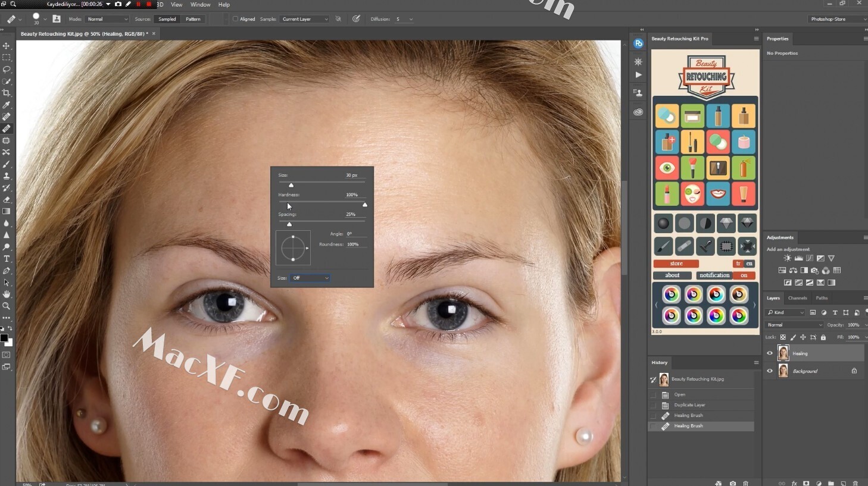Click the lips icon in Retouching Kit
Viewport: 868px width, 486px height.
pyautogui.click(x=718, y=194)
